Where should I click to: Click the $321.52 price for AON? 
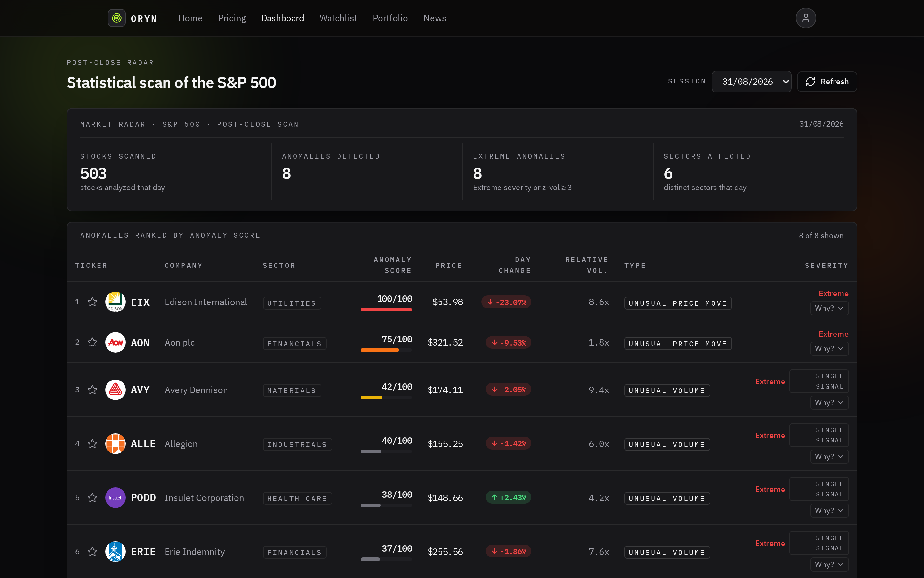(x=445, y=343)
